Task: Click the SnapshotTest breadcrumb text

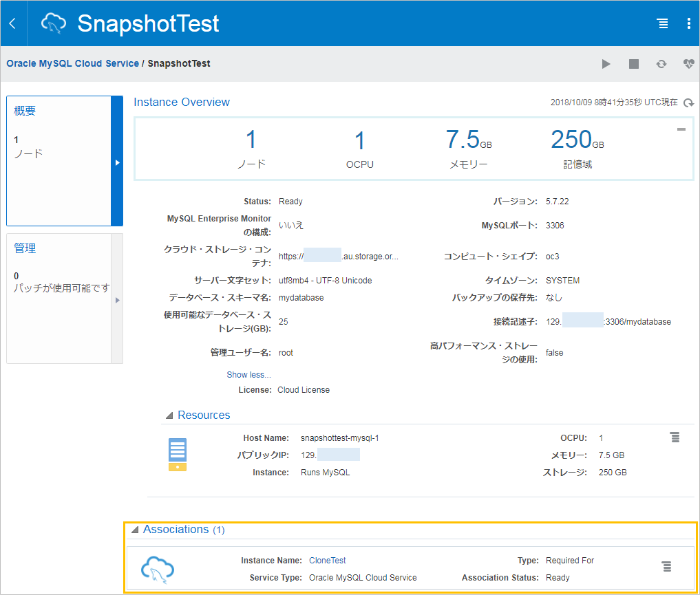Action: click(x=179, y=63)
